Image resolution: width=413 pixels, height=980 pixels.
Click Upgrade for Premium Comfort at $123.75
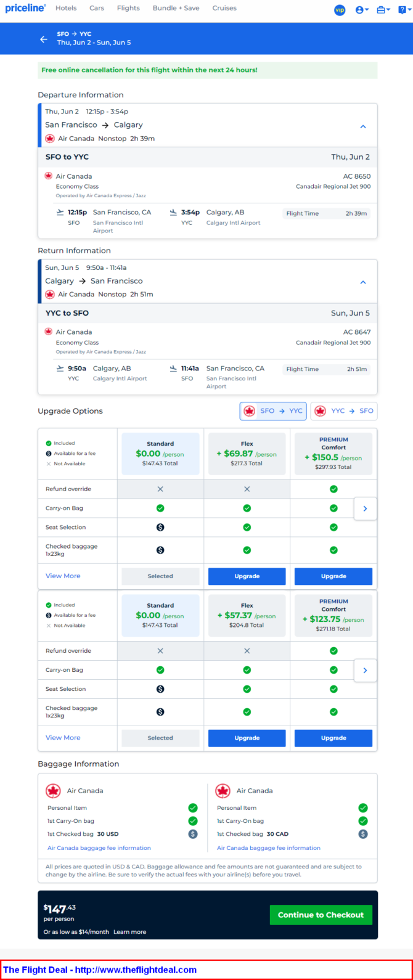coord(333,738)
